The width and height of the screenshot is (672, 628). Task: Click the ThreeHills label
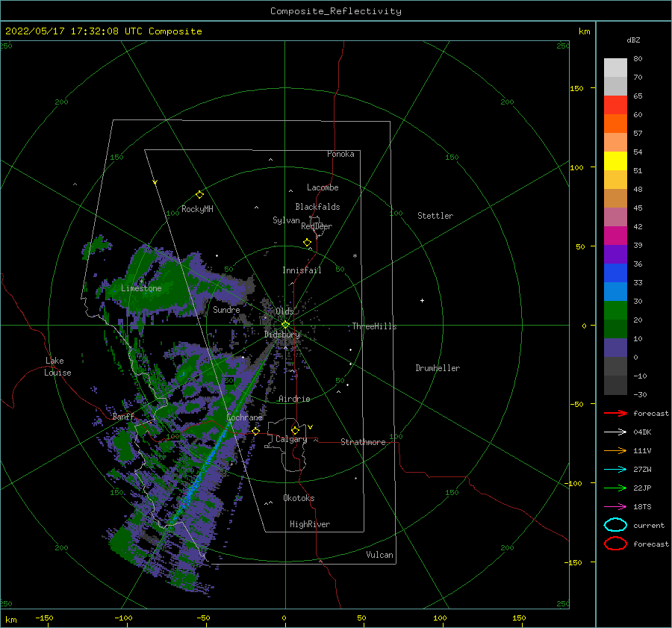[375, 326]
